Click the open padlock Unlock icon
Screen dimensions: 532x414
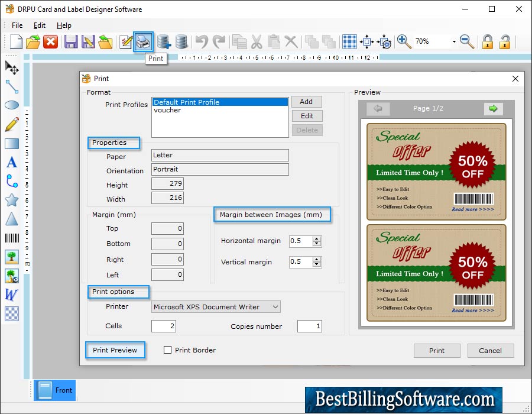point(505,42)
